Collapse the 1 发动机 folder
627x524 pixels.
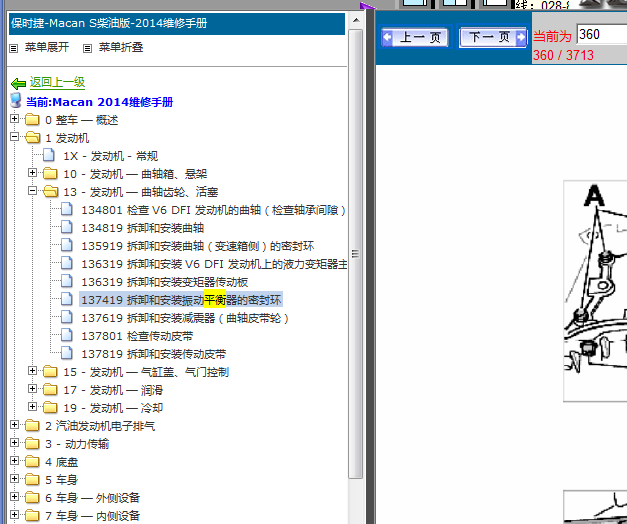14,137
